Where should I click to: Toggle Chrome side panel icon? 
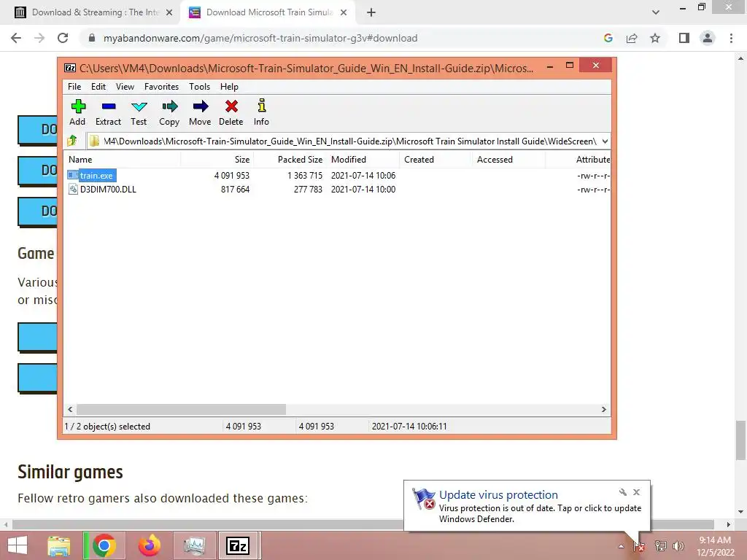684,38
